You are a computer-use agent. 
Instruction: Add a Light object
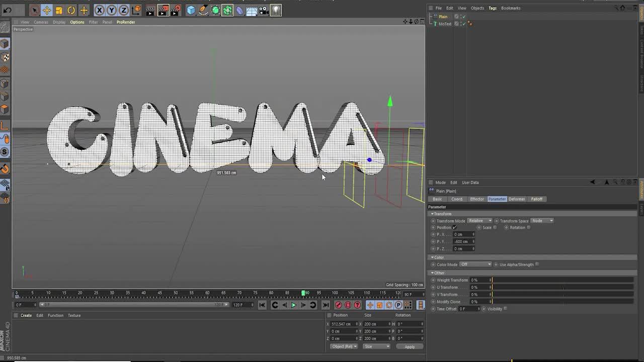276,10
